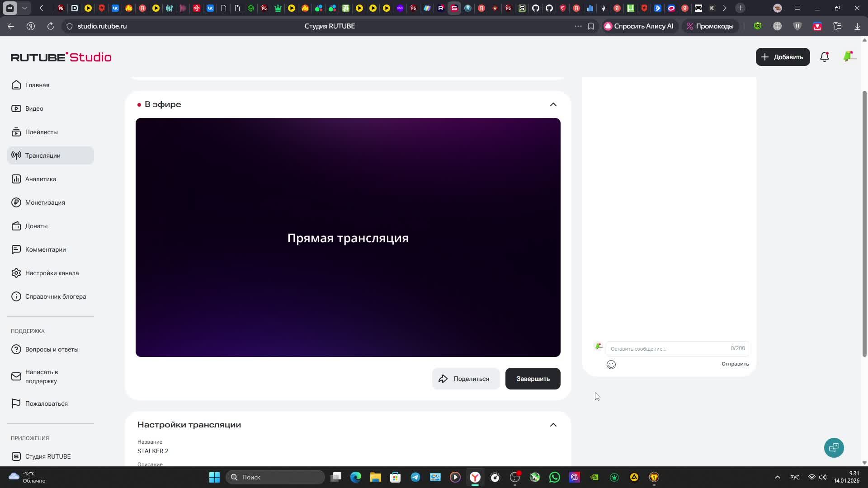Open «Монетизация» in the sidebar
Viewport: 868px width, 488px height.
coord(45,202)
